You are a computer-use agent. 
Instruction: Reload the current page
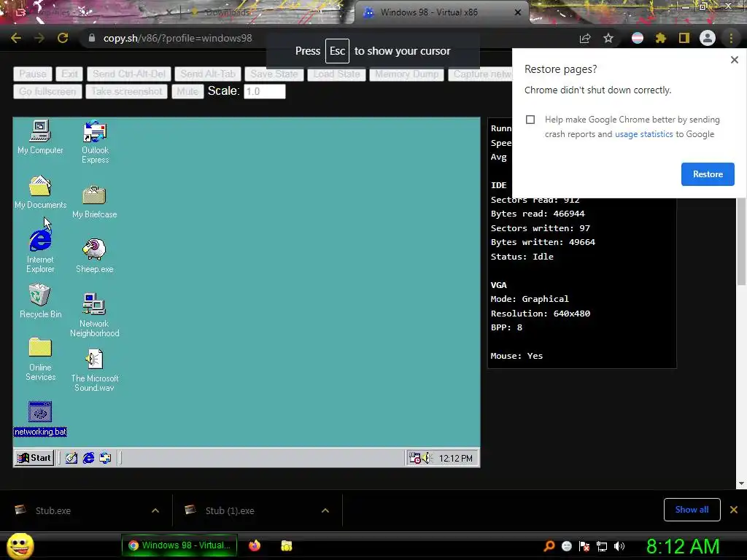click(63, 38)
